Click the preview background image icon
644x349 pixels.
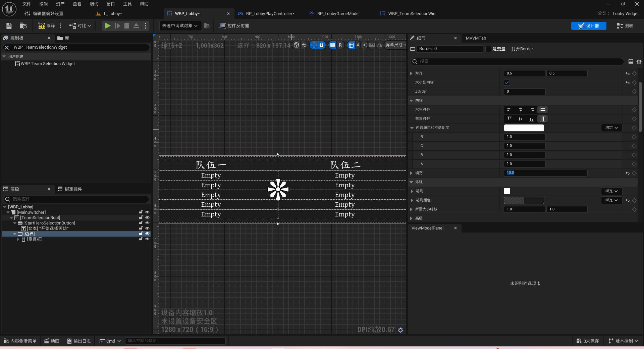[372, 45]
